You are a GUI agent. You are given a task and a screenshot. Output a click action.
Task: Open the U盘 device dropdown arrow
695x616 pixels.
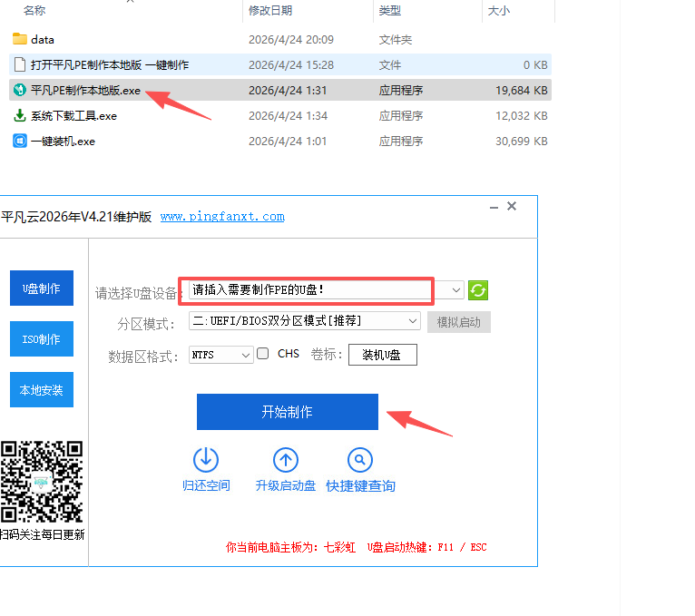click(x=455, y=290)
